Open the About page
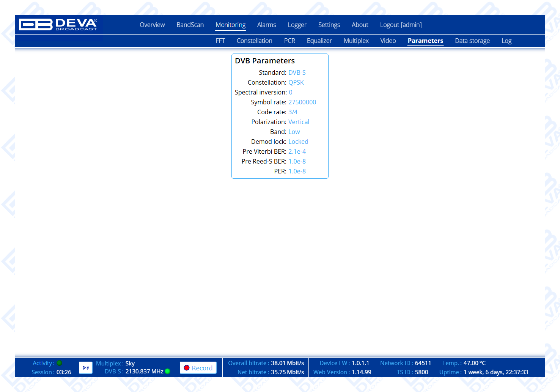Viewport: 560px width, 392px height. click(360, 25)
